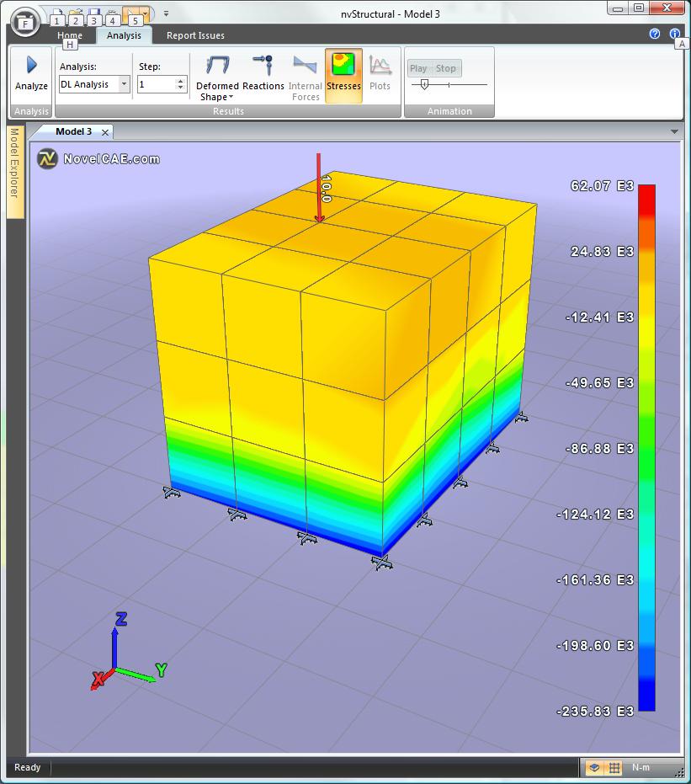The height and width of the screenshot is (784, 691).
Task: Toggle the grid icon in the status bar
Action: (x=616, y=767)
